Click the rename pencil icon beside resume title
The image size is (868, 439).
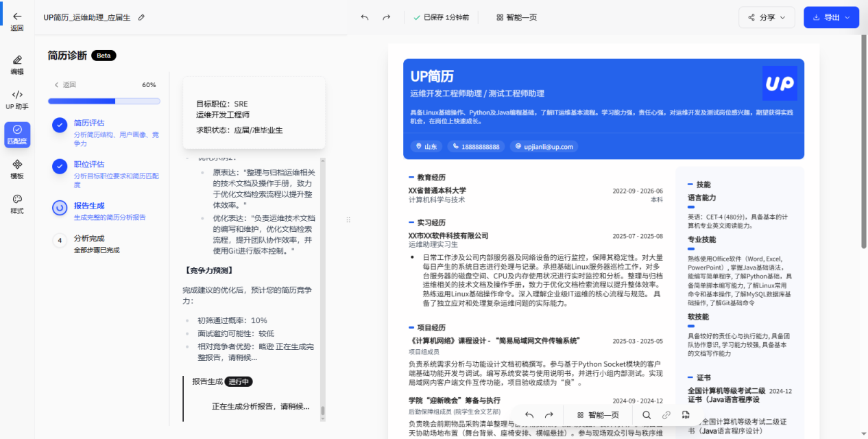tap(141, 17)
